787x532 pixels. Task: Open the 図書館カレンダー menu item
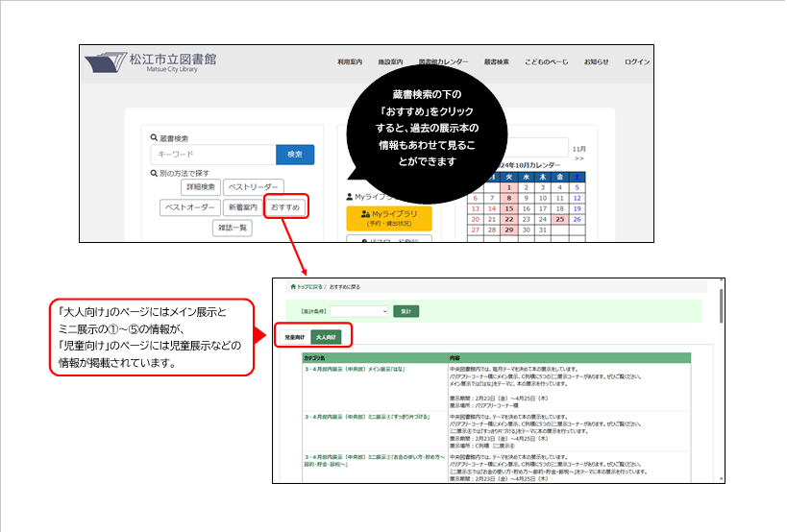[443, 61]
